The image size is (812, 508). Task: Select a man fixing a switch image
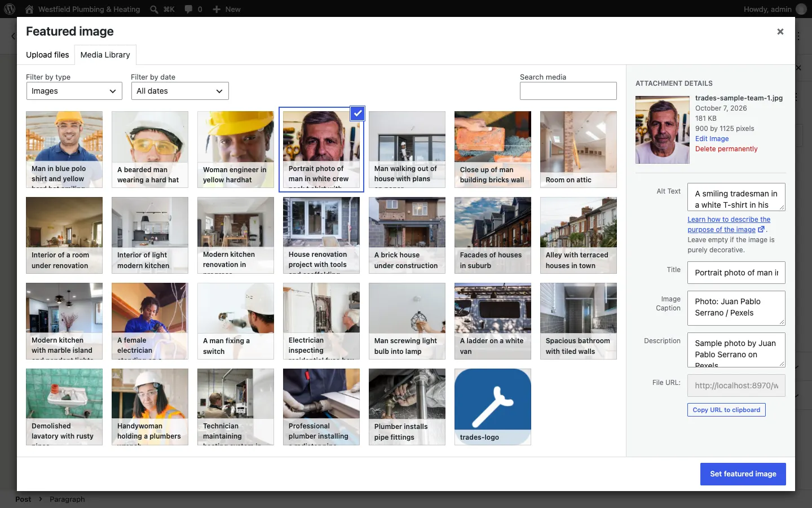[x=236, y=321]
